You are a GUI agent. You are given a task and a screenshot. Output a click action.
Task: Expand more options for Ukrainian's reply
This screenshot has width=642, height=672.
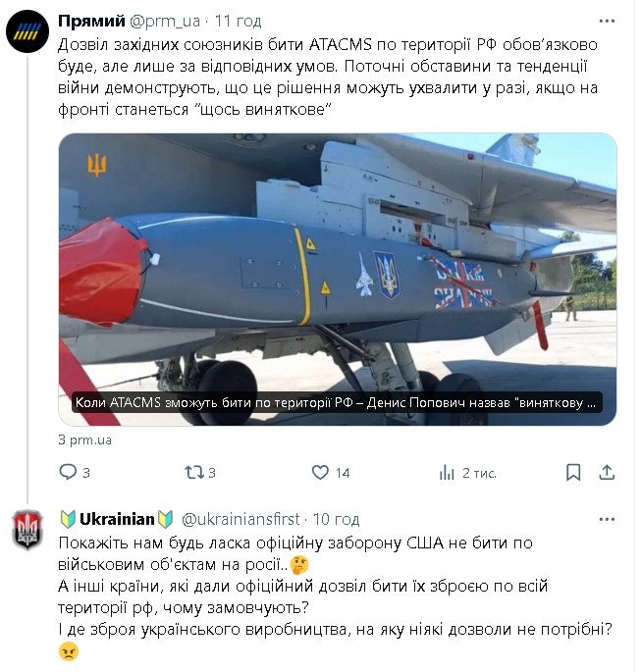click(607, 519)
